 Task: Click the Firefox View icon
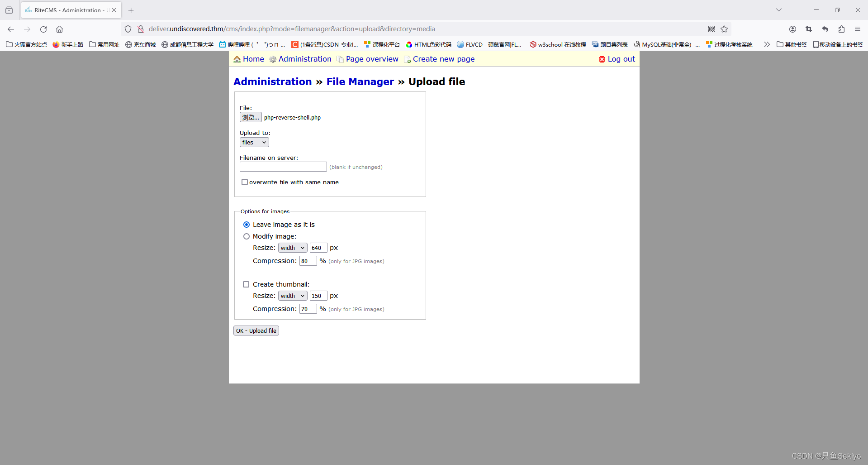pyautogui.click(x=9, y=10)
